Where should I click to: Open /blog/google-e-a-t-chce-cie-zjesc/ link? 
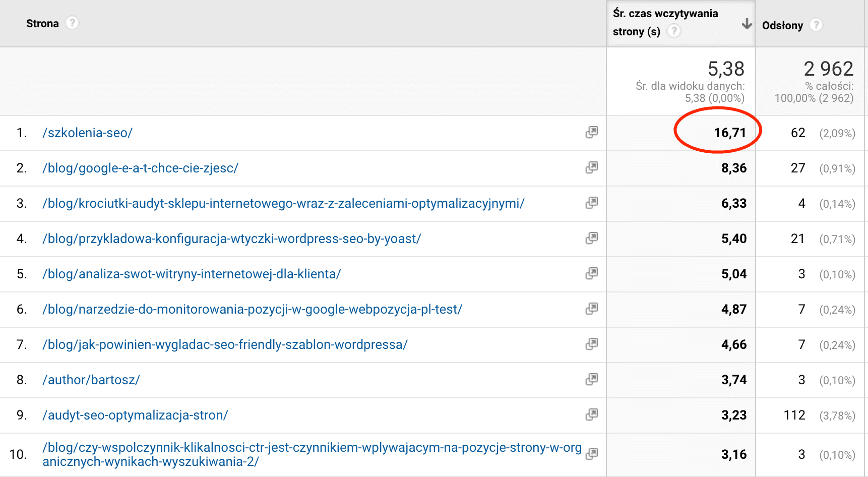pos(140,168)
